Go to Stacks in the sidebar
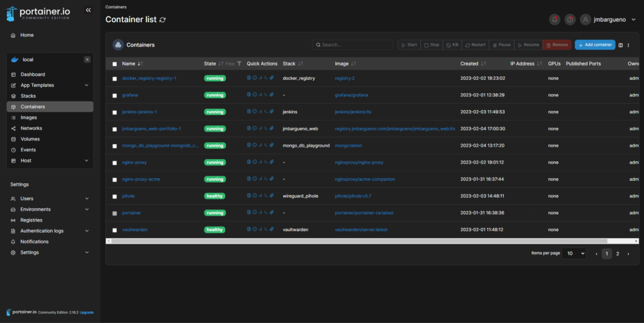 point(28,96)
